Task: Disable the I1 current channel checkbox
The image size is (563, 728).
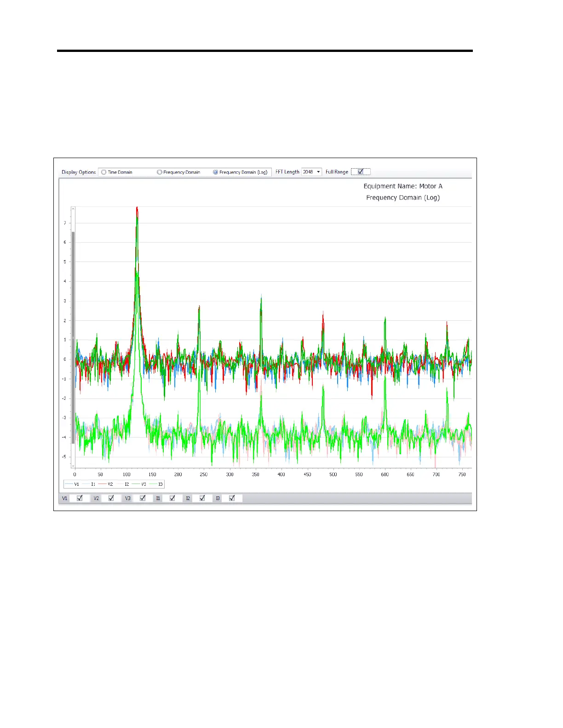Action: 172,498
